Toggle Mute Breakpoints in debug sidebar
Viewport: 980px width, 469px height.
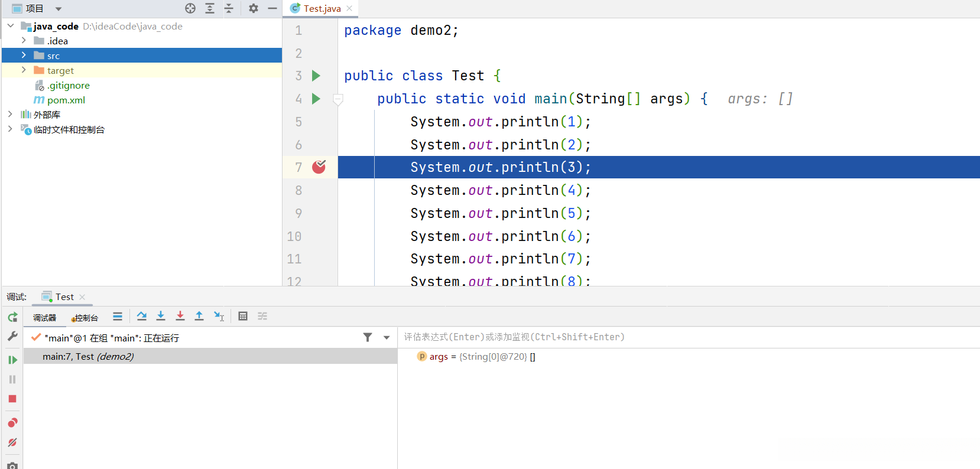tap(12, 442)
